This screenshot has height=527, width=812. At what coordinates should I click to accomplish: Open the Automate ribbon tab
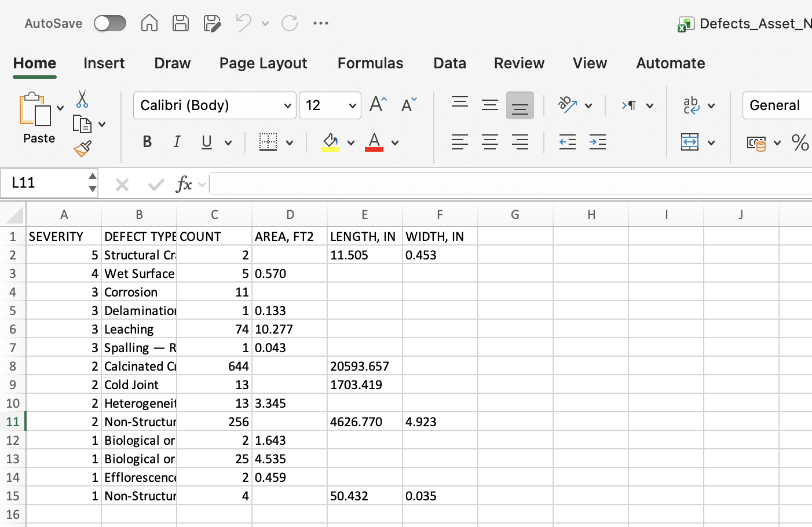pos(671,63)
